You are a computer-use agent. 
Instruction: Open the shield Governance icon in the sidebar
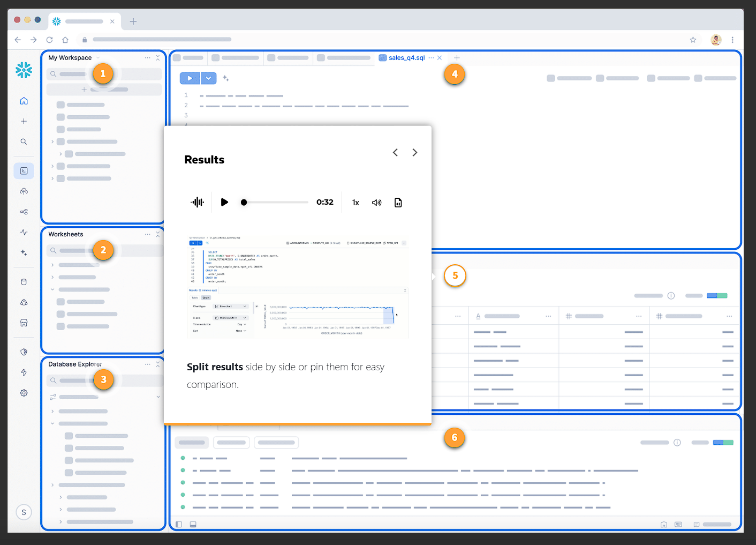tap(24, 352)
